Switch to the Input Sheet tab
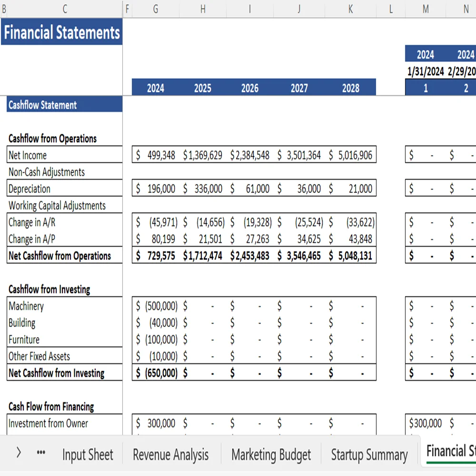This screenshot has height=476, width=476. (88, 455)
